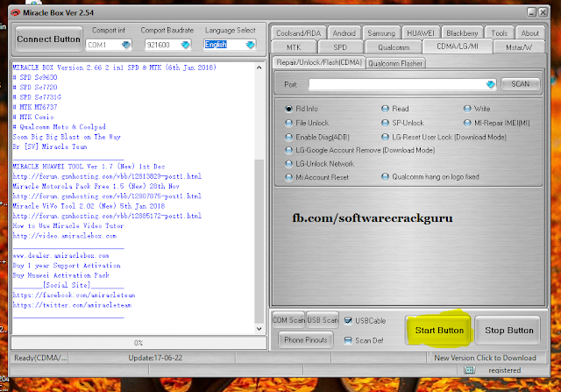561x392 pixels.
Task: Click the facebook.com/amiracleteam link
Action: click(74, 296)
